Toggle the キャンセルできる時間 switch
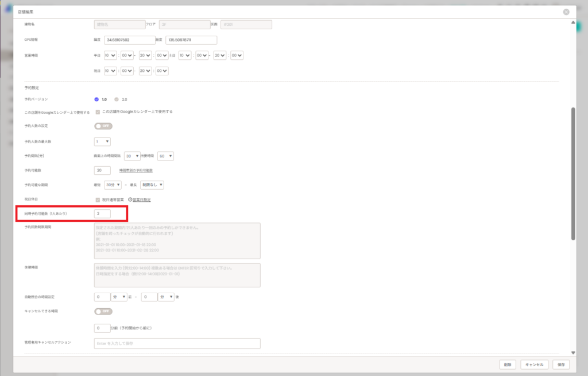This screenshot has width=588, height=376. coord(103,311)
